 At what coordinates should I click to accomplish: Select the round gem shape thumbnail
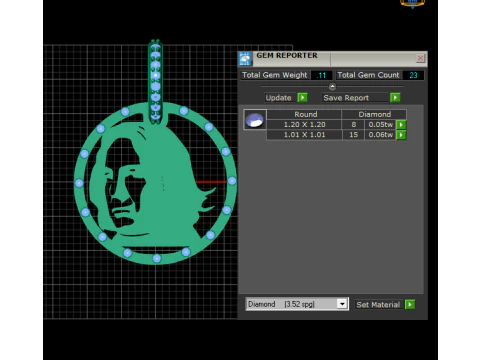pos(255,119)
